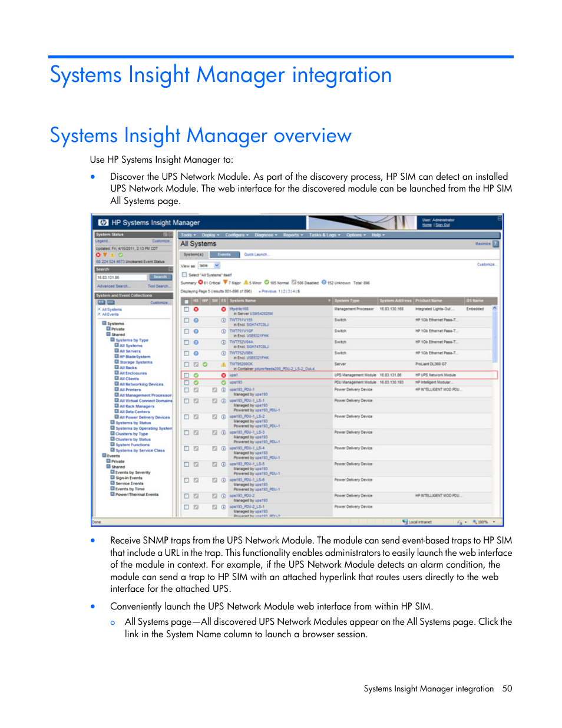Viewport: 562px width, 728px height.
Task: Tick the checkbox for ups193_PDU-1 row
Action: pyautogui.click(x=186, y=390)
